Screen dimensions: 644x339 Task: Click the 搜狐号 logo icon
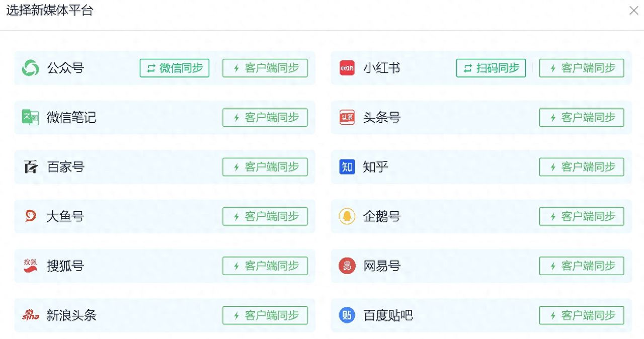31,266
